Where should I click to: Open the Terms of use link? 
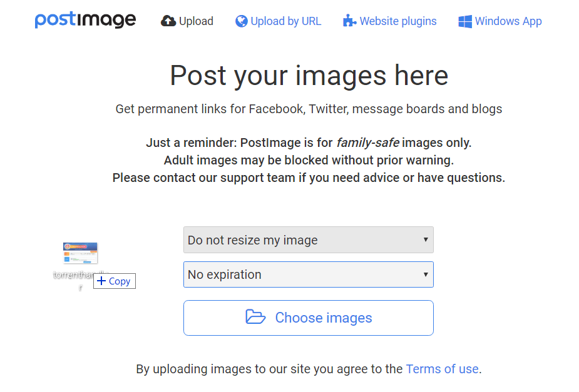click(x=442, y=369)
